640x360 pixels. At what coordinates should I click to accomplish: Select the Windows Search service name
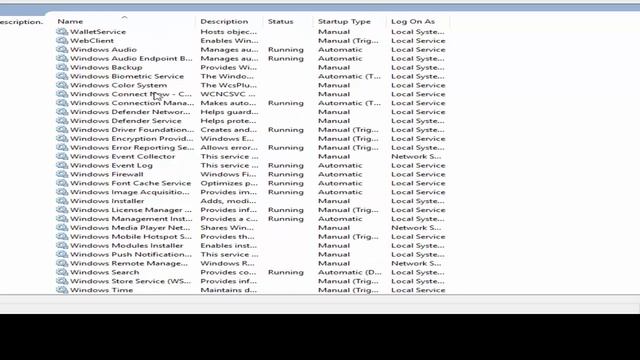click(104, 272)
